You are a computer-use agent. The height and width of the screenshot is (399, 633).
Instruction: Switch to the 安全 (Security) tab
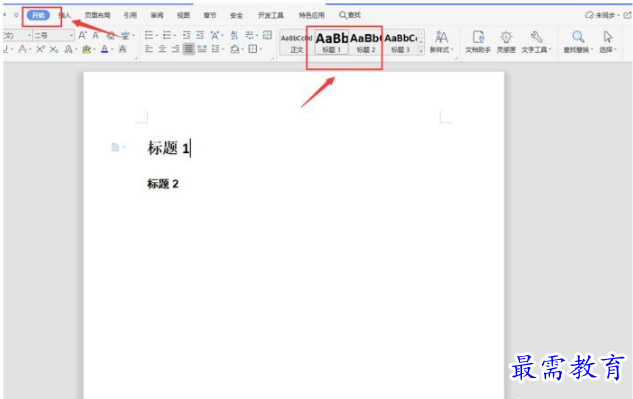coord(236,15)
